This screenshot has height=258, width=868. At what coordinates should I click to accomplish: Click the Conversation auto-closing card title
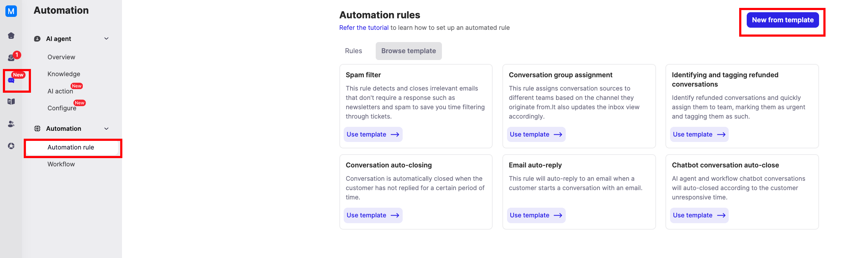point(389,165)
